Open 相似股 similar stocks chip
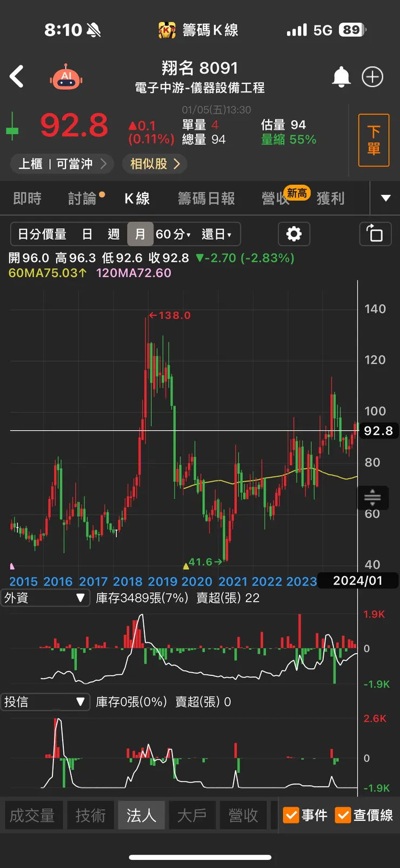Viewport: 400px width, 868px height. click(155, 164)
